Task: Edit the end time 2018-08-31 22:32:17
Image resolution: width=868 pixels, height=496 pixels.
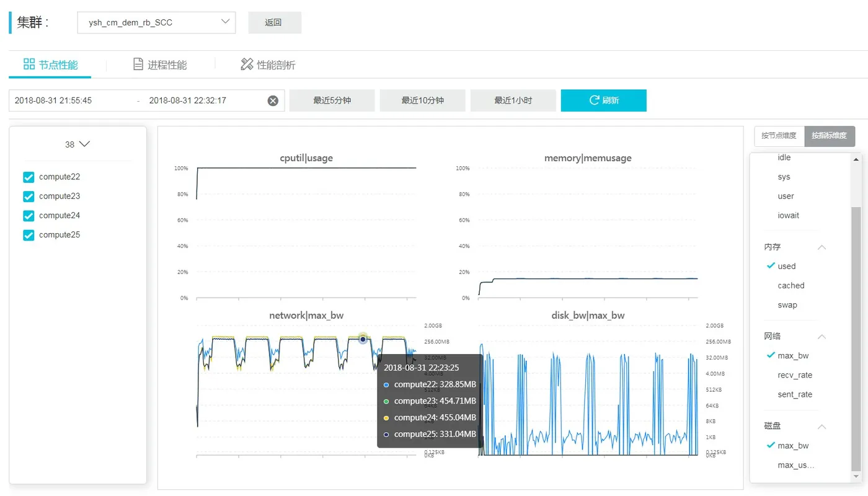Action: (x=188, y=100)
